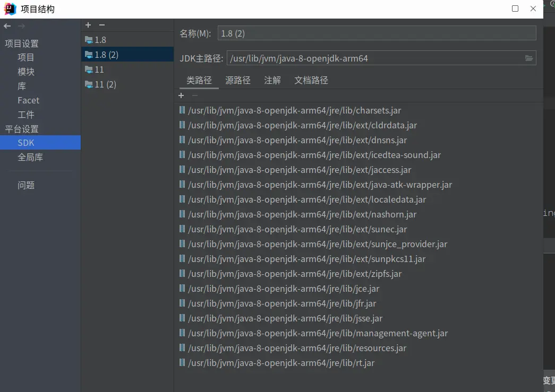Select the cldrdata.jar classpath entry
Image resolution: width=555 pixels, height=392 pixels.
pos(359,125)
